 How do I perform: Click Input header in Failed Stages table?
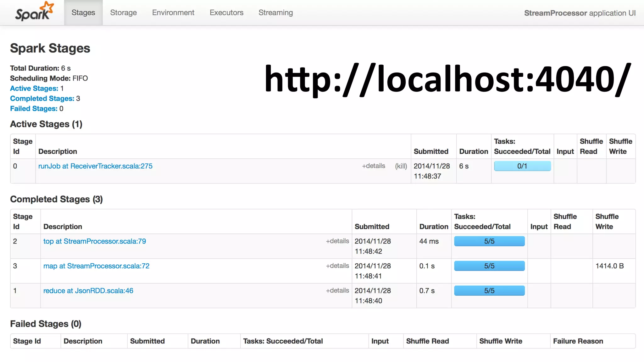click(x=380, y=341)
